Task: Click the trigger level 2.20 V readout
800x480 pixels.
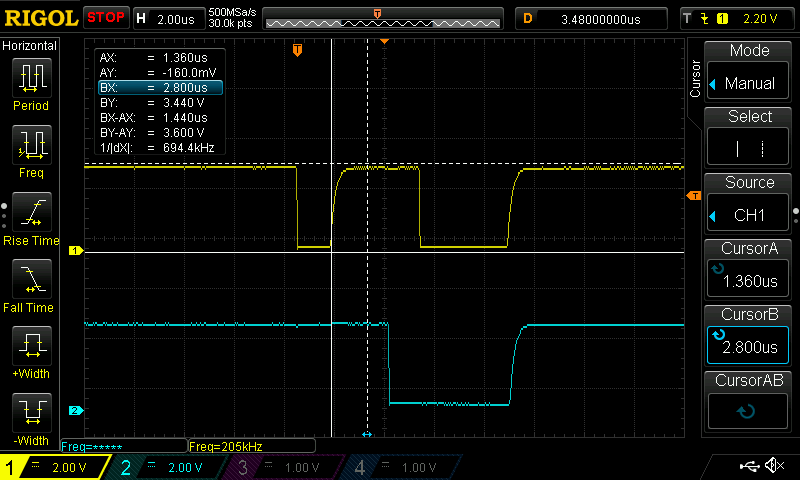Action: (x=760, y=19)
